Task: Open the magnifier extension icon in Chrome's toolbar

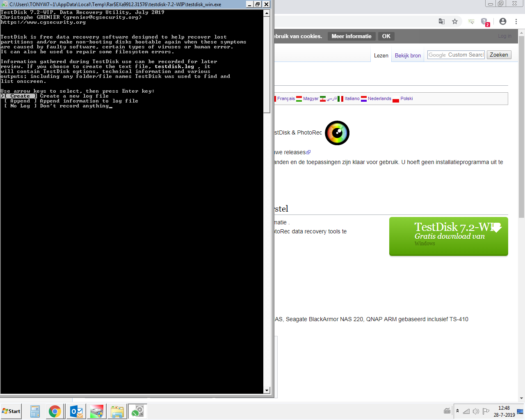Action: click(471, 21)
